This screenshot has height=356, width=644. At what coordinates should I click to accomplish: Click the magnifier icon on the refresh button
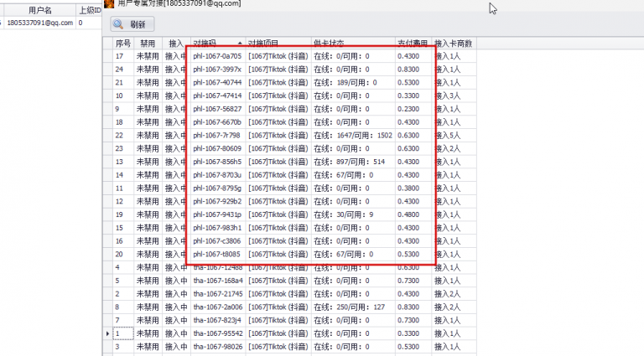click(118, 24)
